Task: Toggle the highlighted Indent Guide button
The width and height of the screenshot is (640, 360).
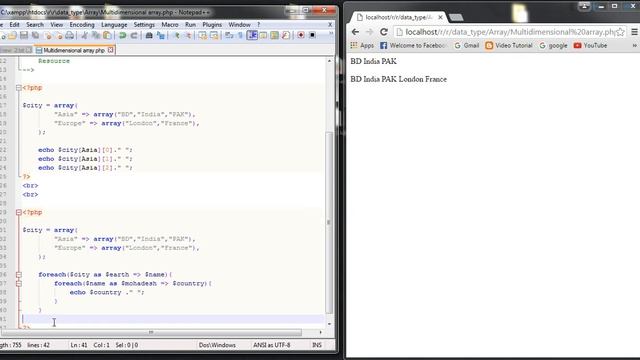Action: point(252,36)
